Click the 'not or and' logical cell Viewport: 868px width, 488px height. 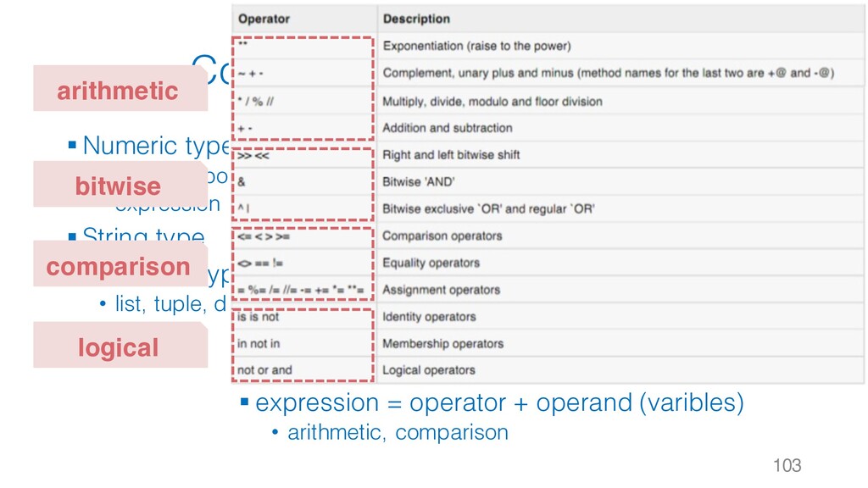[x=264, y=370]
